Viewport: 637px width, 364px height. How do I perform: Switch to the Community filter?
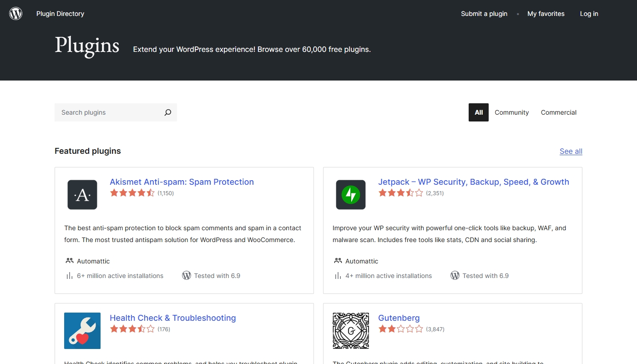coord(512,112)
